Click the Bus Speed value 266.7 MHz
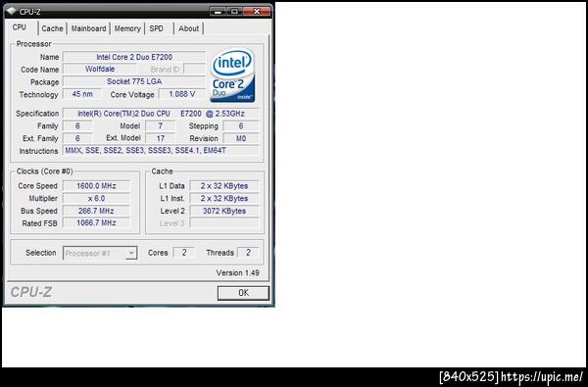The image size is (588, 387). (x=96, y=211)
